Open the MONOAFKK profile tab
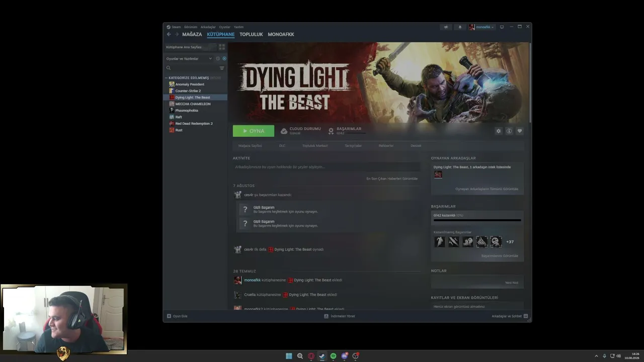 click(x=281, y=34)
